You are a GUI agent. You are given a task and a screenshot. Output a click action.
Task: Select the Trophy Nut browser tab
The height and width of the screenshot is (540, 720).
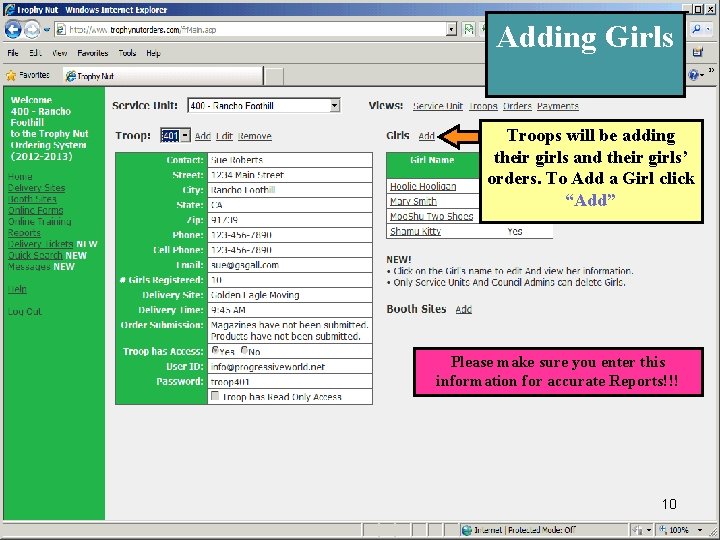pos(163,76)
